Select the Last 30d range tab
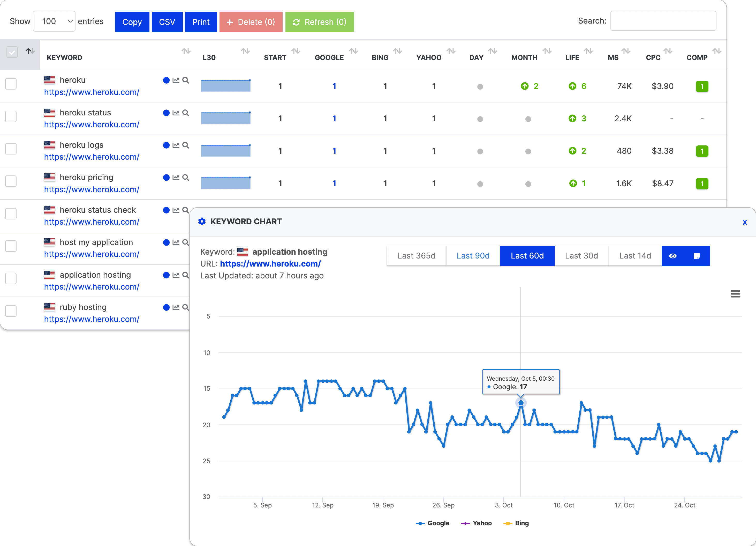756x546 pixels. click(x=581, y=256)
